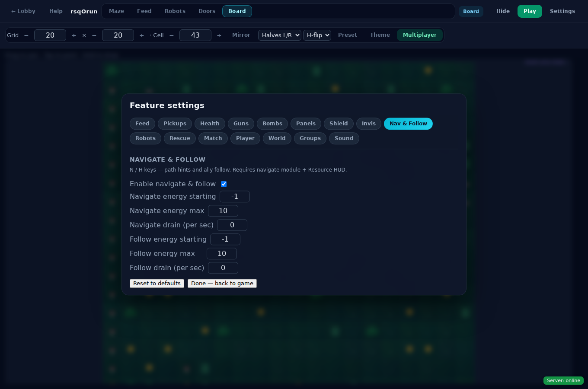The image size is (588, 389).
Task: Open the Panels feature tab
Action: coord(306,124)
